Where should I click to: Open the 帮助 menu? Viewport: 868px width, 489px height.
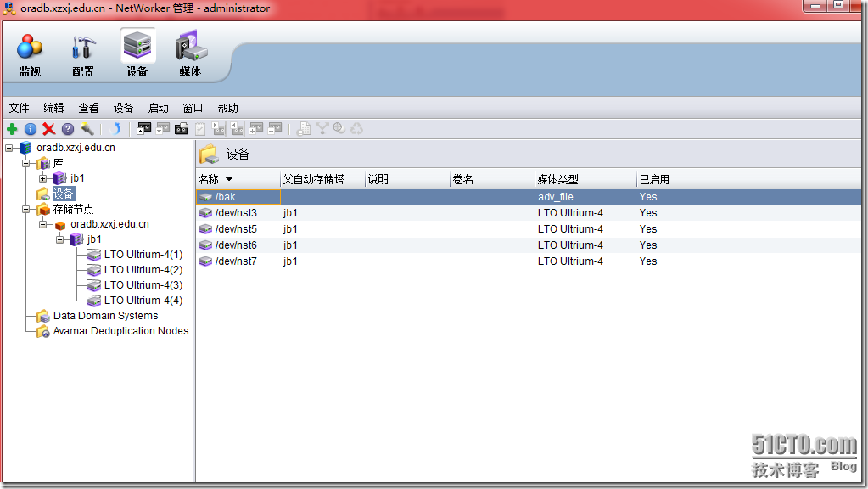tap(227, 108)
